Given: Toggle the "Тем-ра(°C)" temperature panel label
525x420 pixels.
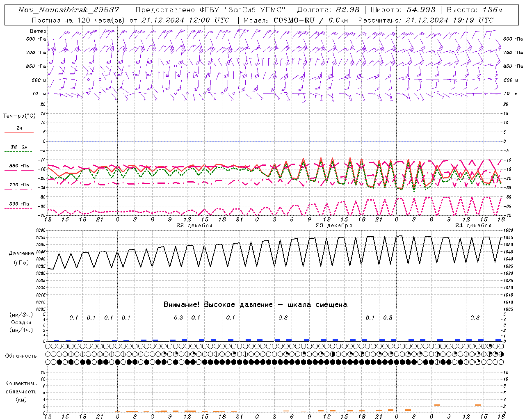Looking at the screenshot, I should pyautogui.click(x=19, y=116).
